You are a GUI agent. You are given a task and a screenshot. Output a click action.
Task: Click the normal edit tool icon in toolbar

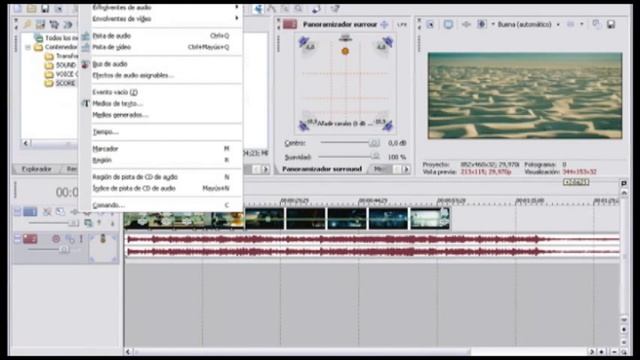[x=258, y=9]
